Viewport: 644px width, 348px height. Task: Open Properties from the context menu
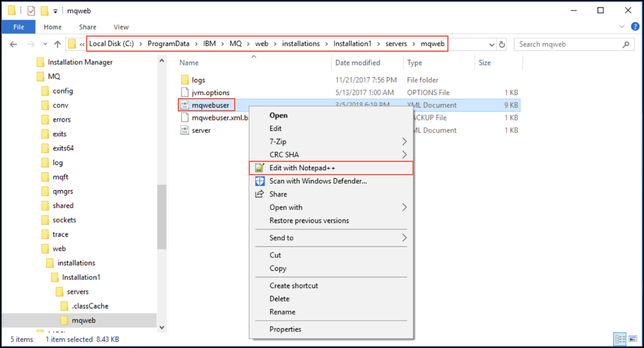click(x=331, y=329)
